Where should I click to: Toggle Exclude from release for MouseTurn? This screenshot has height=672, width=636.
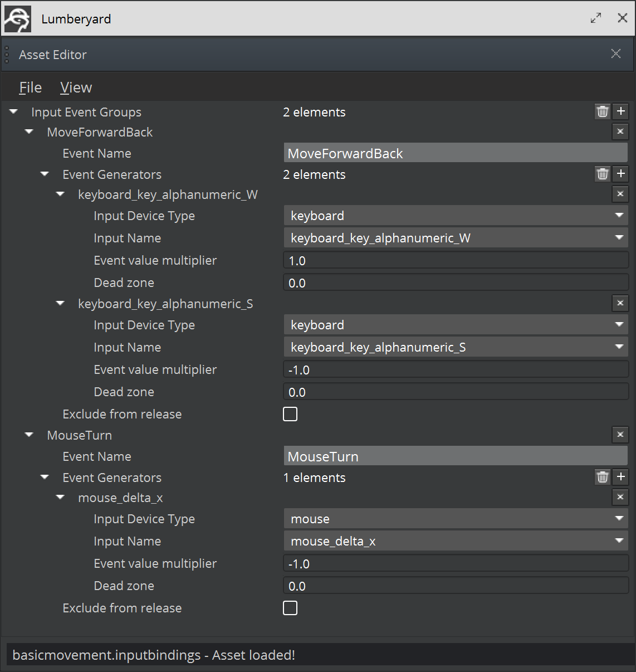(290, 608)
